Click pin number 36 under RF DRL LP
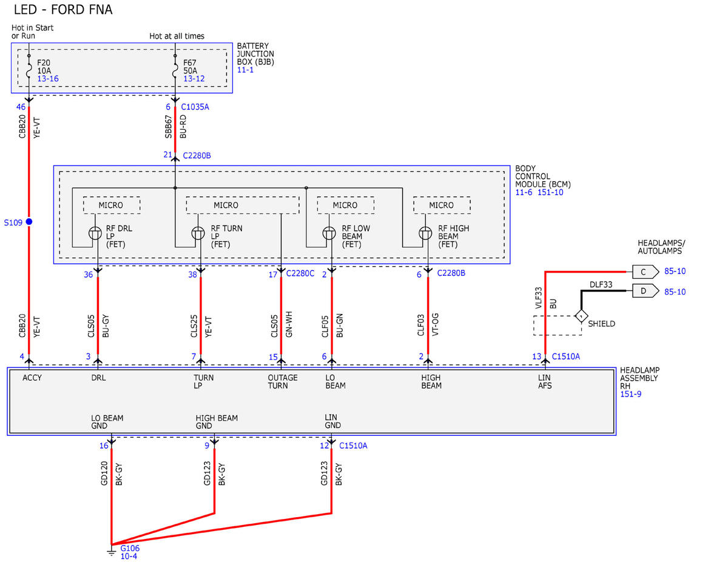Screen dimensions: 728x562 (89, 275)
